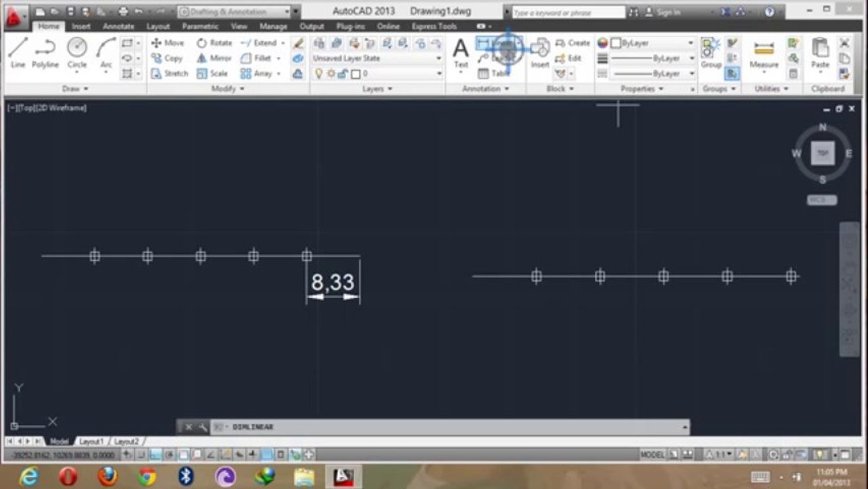The width and height of the screenshot is (868, 489).
Task: Open the Express Tools ribbon tab
Action: (x=434, y=26)
